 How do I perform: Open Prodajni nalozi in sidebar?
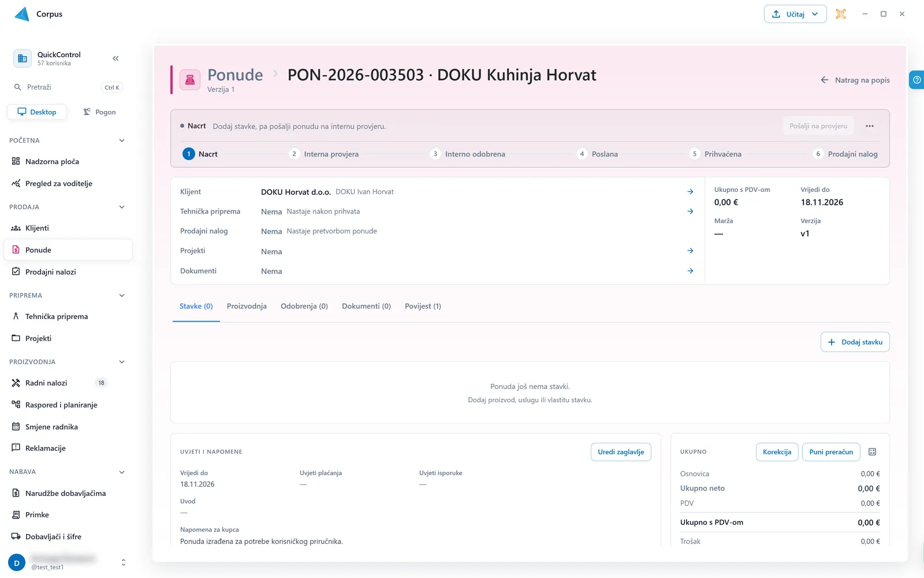68,272
